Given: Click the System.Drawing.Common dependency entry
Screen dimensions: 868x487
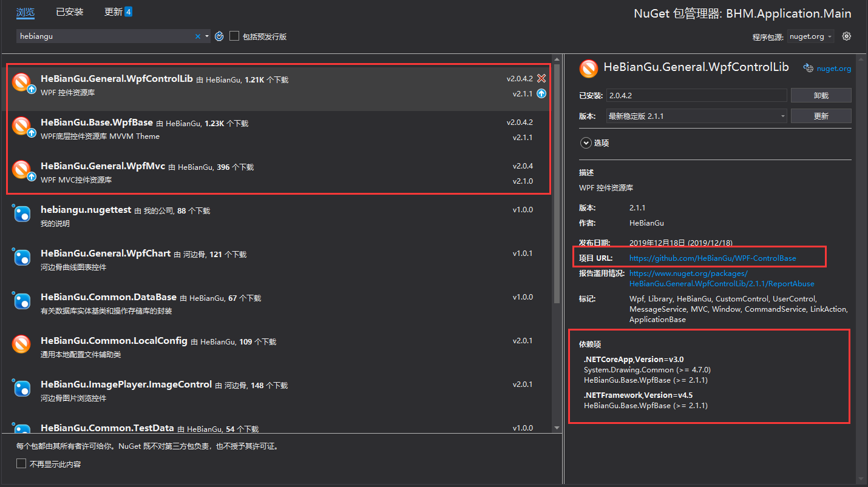Looking at the screenshot, I should [x=647, y=369].
